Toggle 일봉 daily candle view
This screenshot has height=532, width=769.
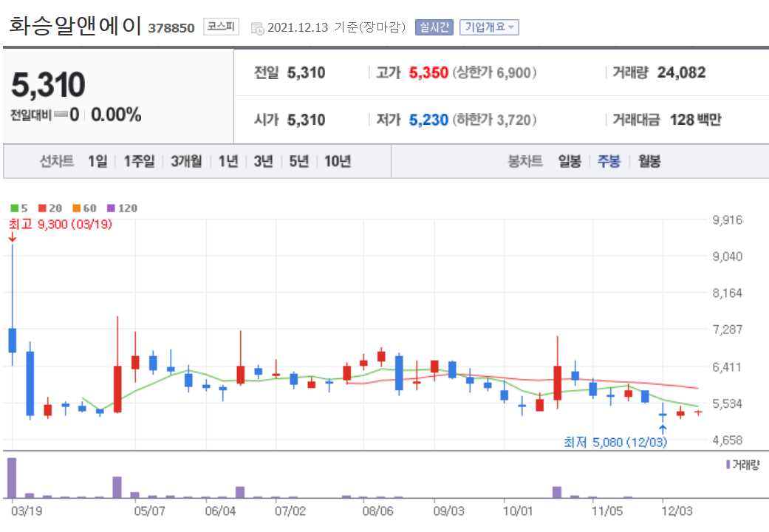click(x=568, y=161)
